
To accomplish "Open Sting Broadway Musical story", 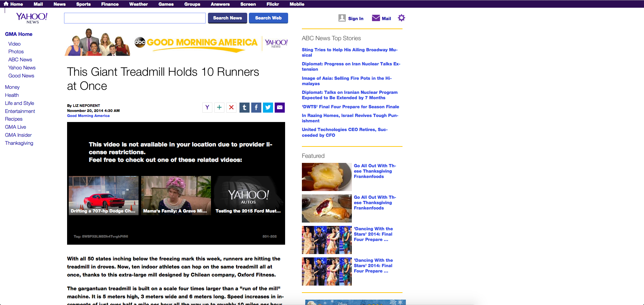I will [350, 52].
